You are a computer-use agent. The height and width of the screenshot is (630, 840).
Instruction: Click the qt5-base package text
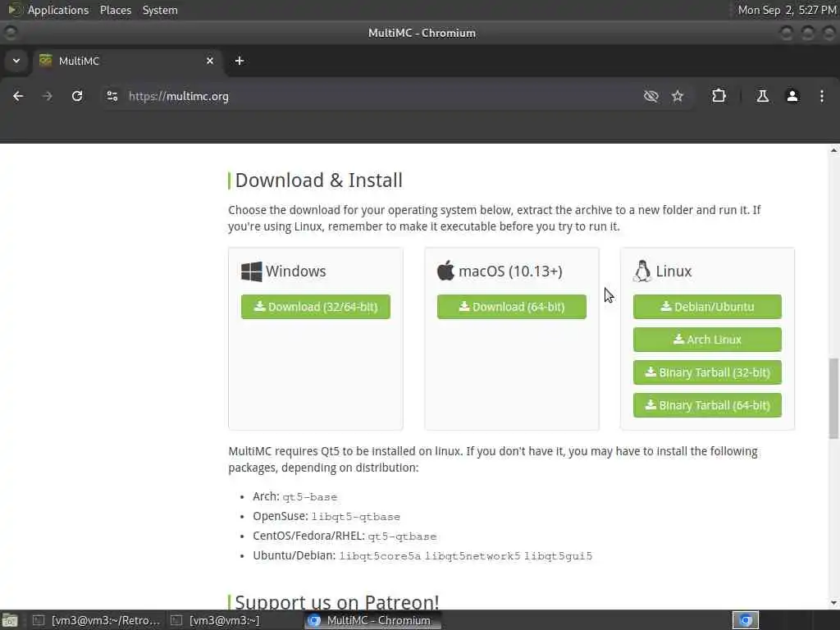309,497
